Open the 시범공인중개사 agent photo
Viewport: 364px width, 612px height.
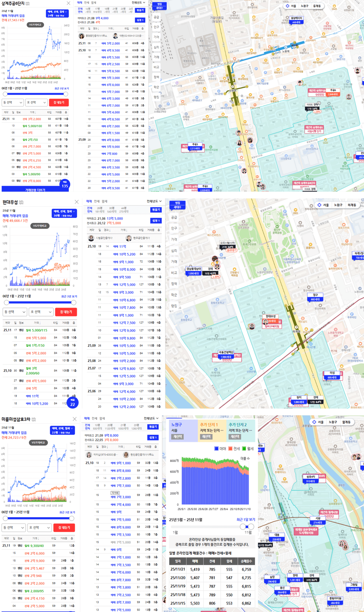[x=91, y=238]
